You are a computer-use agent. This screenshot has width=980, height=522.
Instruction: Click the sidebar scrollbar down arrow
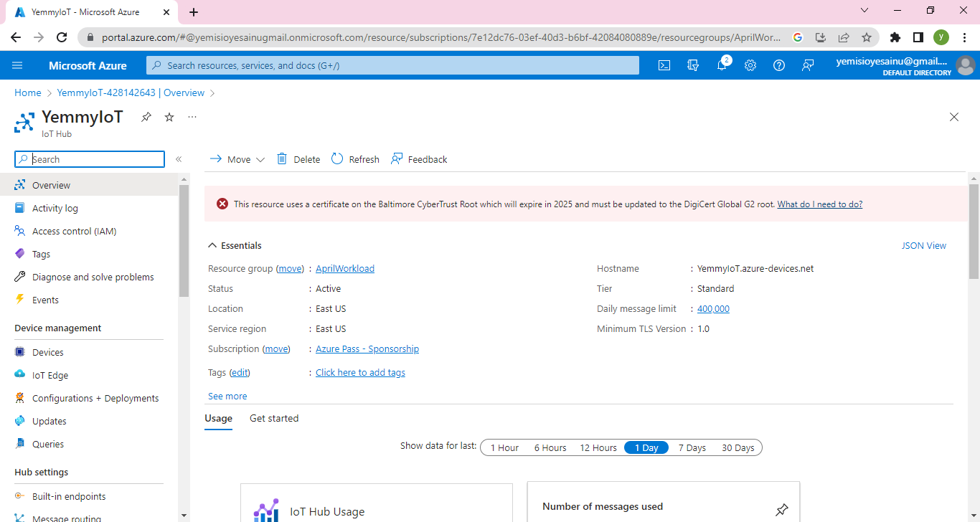pyautogui.click(x=184, y=516)
